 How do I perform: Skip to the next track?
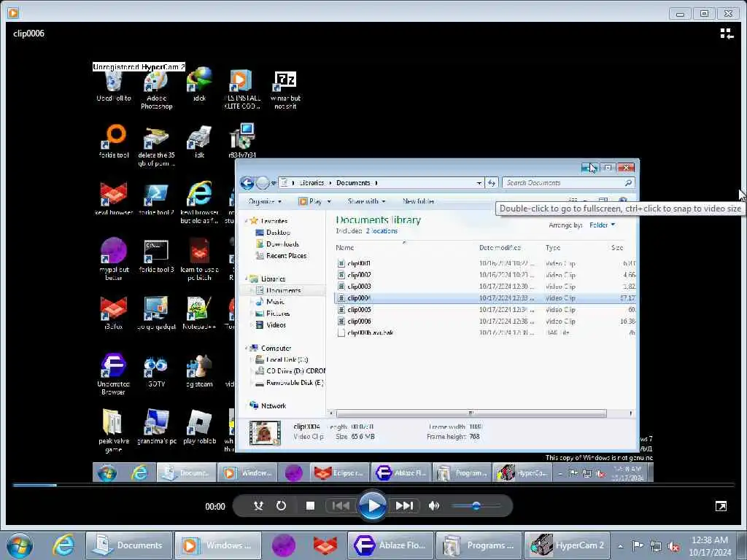coord(404,506)
